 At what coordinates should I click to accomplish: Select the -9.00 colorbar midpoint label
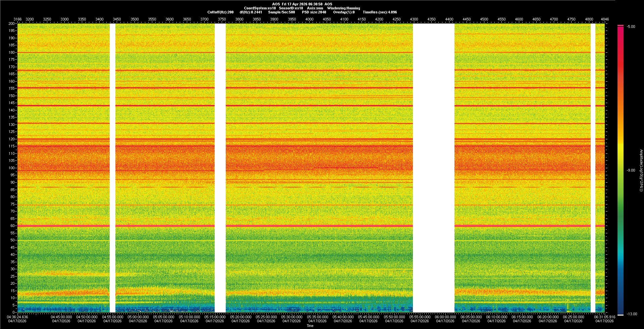(x=631, y=171)
